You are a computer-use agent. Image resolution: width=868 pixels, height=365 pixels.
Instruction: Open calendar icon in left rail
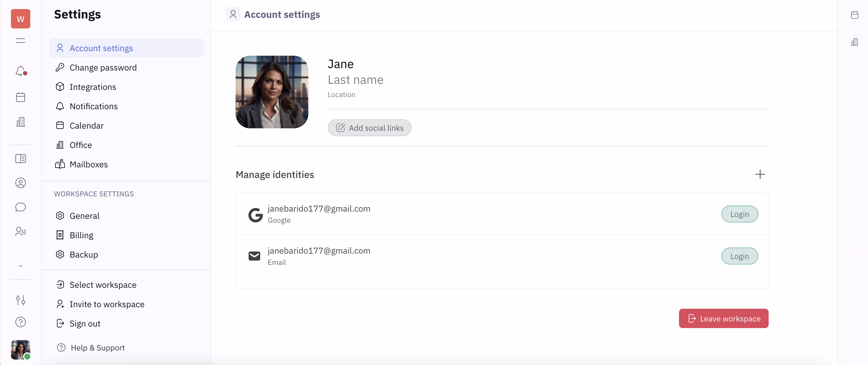tap(21, 97)
